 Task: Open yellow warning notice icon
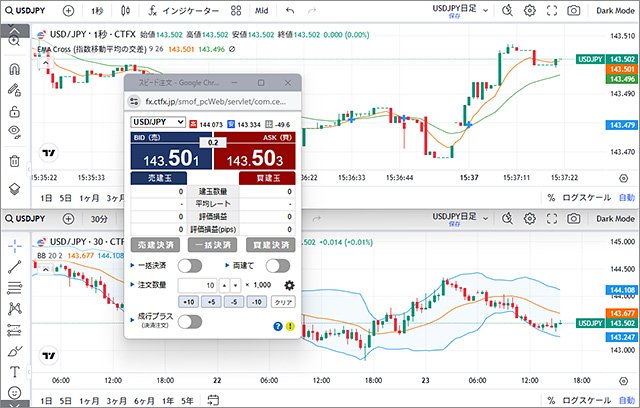coord(290,326)
